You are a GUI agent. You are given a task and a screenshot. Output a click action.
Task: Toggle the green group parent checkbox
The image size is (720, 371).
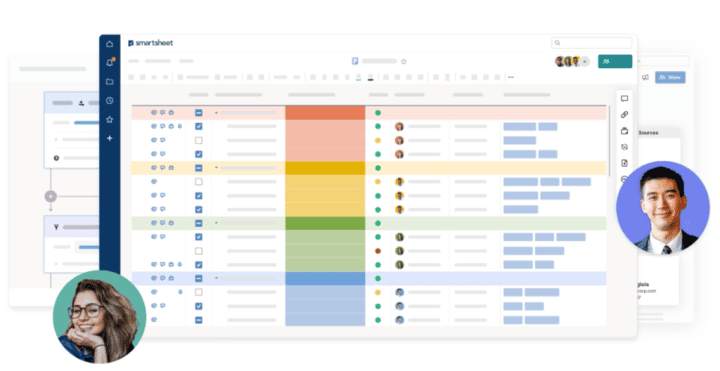point(198,223)
